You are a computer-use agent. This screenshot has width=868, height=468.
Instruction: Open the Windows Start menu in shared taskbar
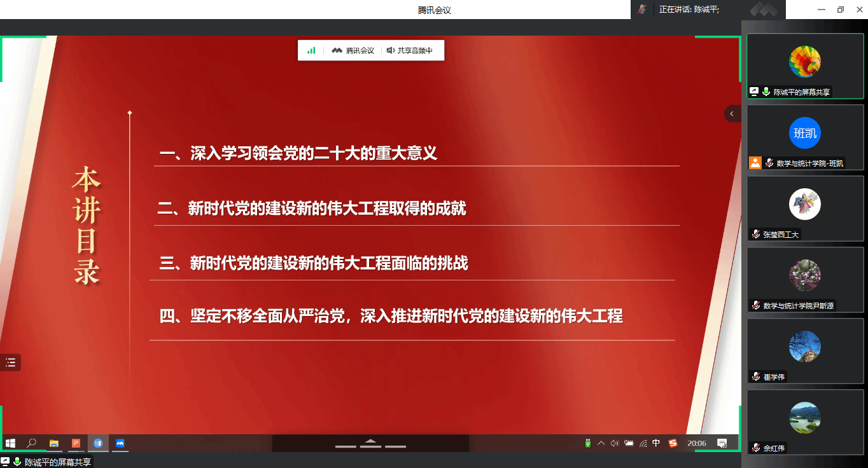click(x=10, y=443)
